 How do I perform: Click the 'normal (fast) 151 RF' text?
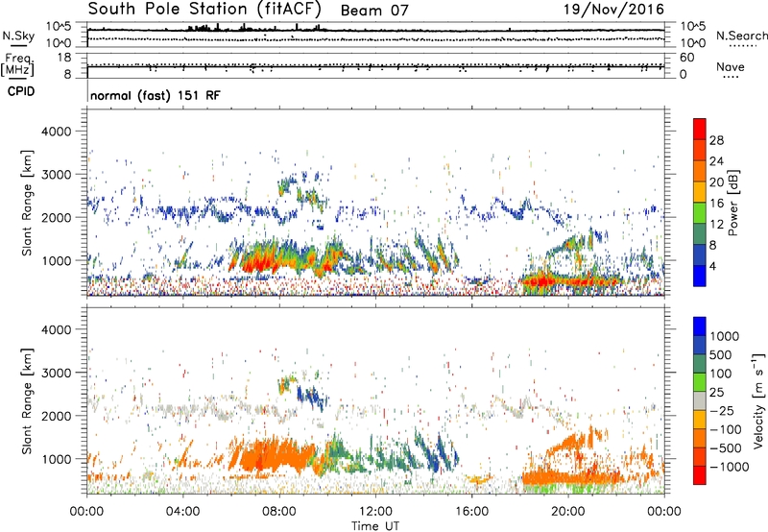coord(156,95)
